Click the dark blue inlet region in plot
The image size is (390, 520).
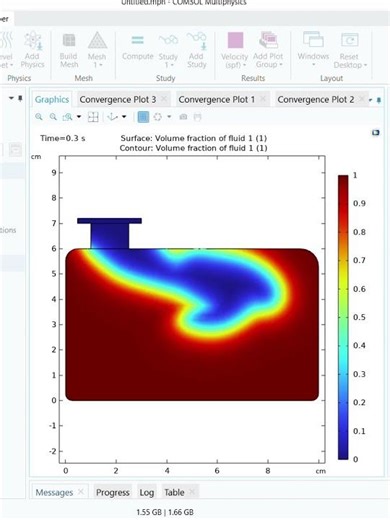click(110, 236)
